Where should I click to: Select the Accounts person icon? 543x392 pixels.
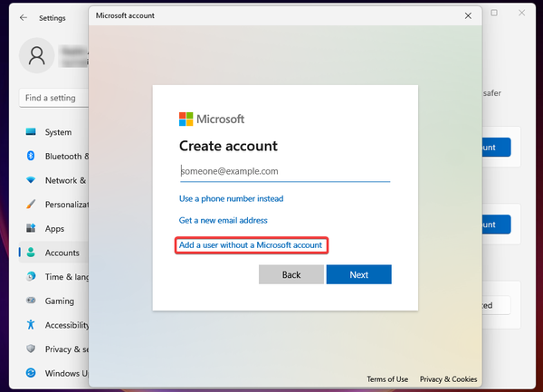click(32, 253)
